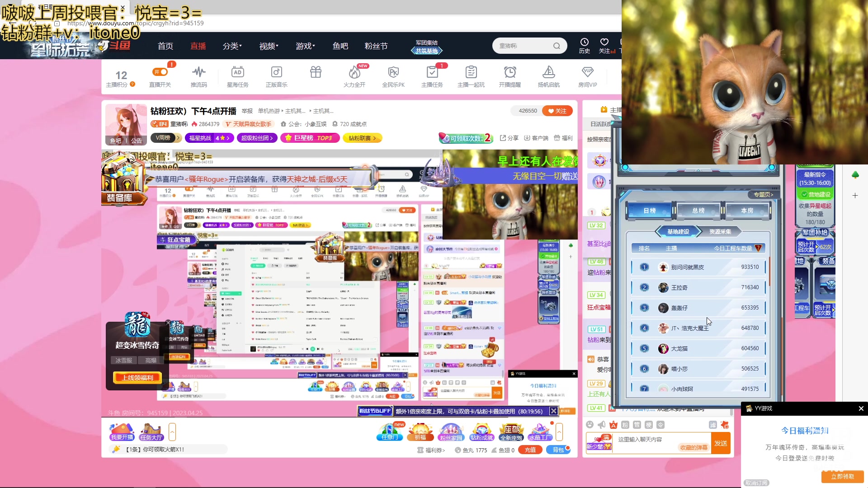The image size is (868, 488).
Task: Open the 推流码 stream code icon
Action: (198, 72)
